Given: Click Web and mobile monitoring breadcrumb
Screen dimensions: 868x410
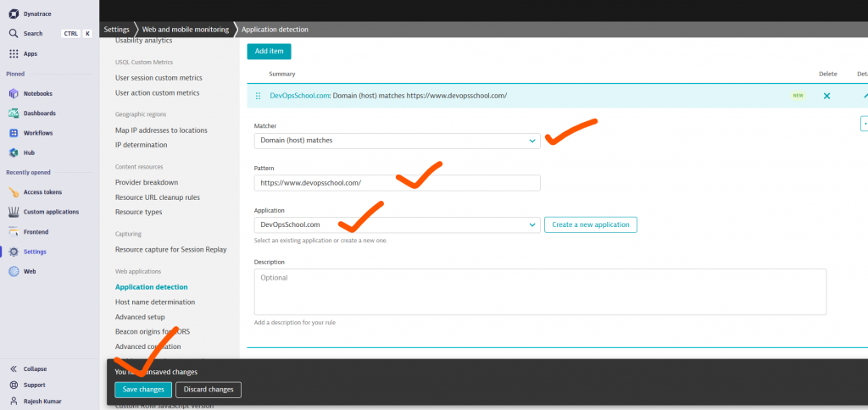Looking at the screenshot, I should click(x=185, y=30).
